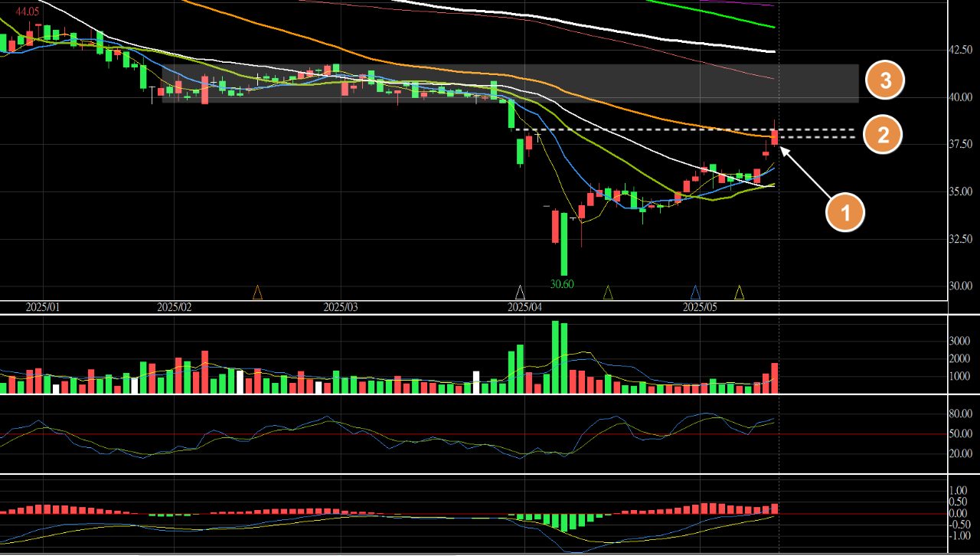Viewport: 980px width, 556px height.
Task: Click the 40.00 price axis value
Action: point(962,97)
